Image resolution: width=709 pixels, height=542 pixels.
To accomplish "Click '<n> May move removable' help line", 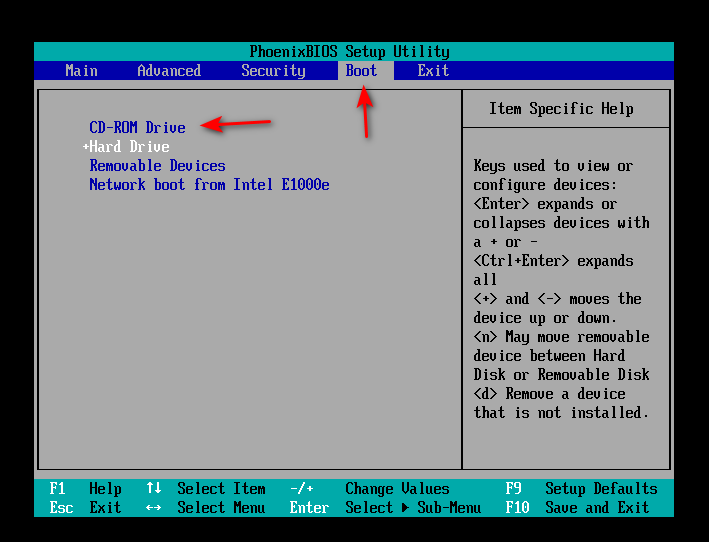I will (x=561, y=337).
